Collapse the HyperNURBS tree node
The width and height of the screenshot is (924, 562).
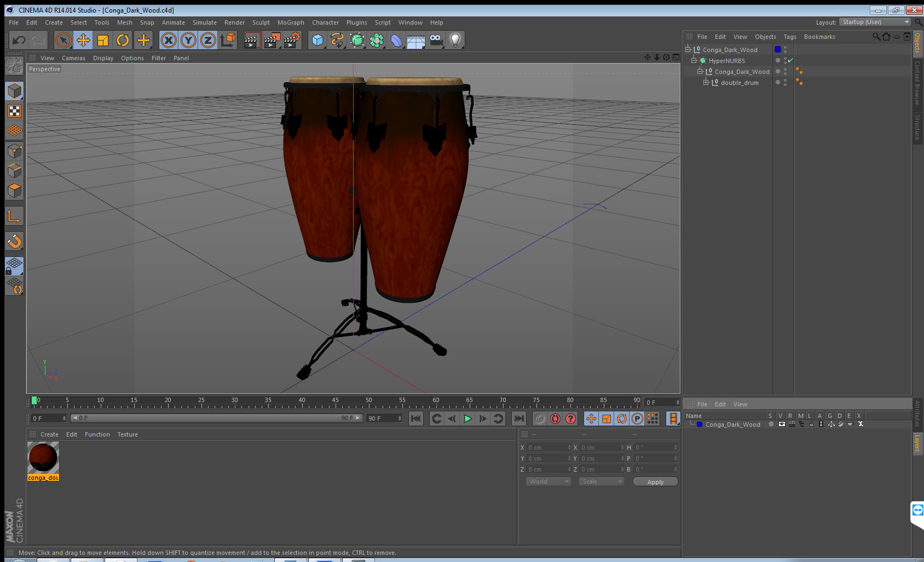694,60
